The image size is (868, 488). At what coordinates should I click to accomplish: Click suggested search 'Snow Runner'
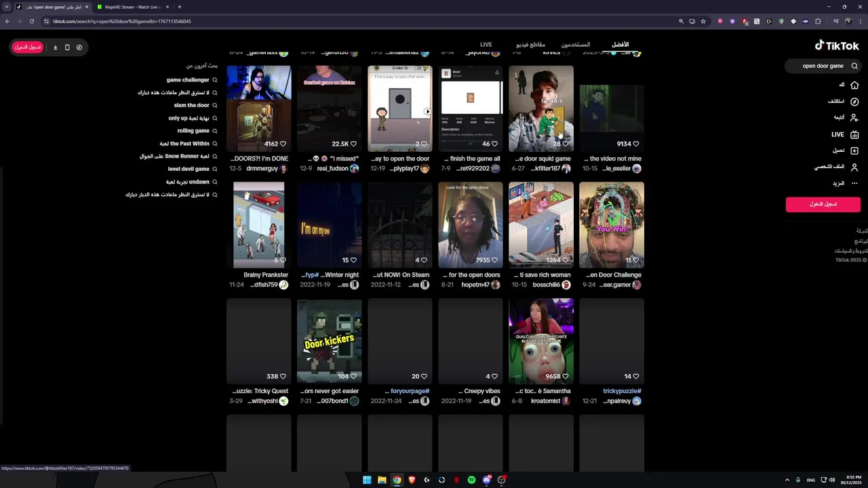click(x=174, y=156)
